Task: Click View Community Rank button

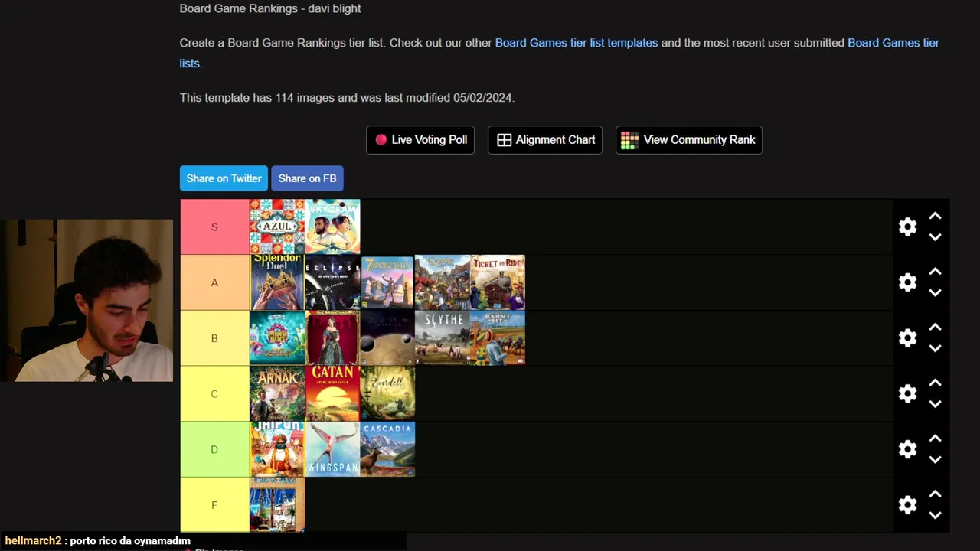Action: [689, 140]
